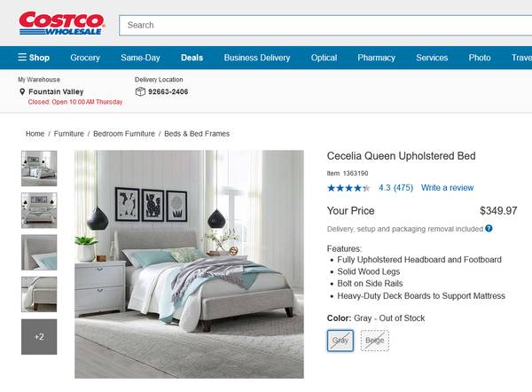Open the Grocery menu item

click(x=85, y=58)
